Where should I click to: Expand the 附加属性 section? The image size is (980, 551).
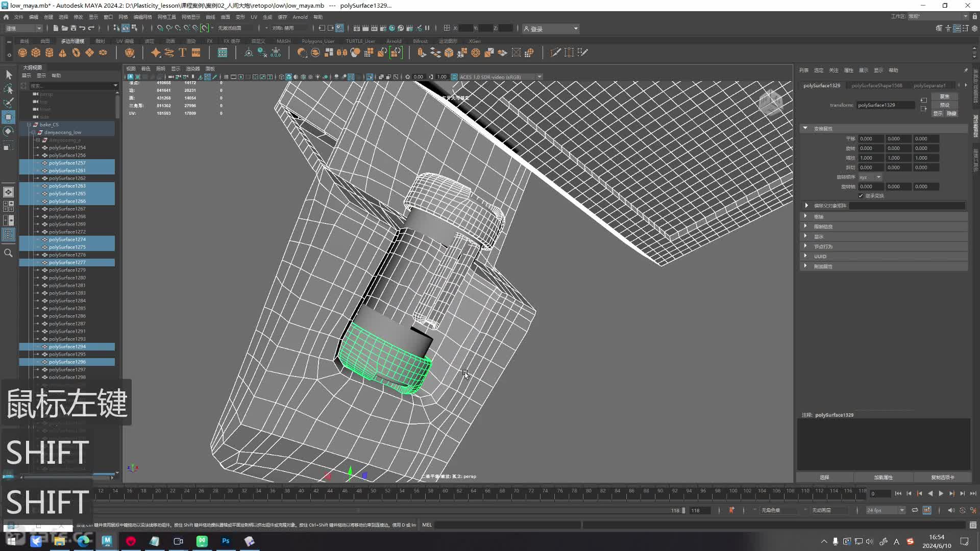(806, 266)
